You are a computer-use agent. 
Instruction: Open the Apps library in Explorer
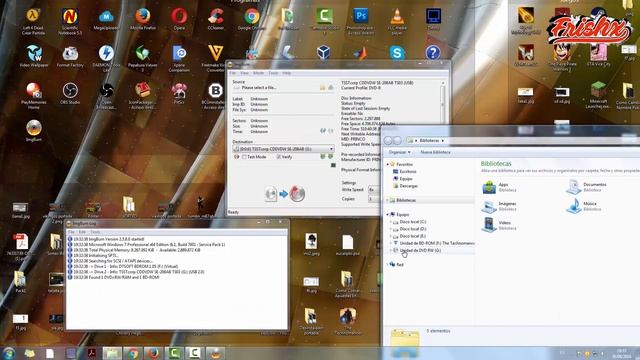(499, 187)
